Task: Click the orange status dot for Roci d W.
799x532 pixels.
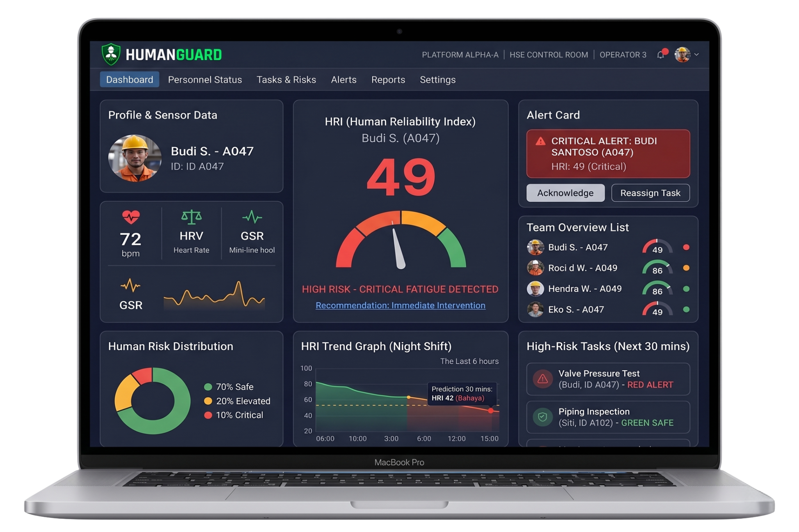Action: 686,268
